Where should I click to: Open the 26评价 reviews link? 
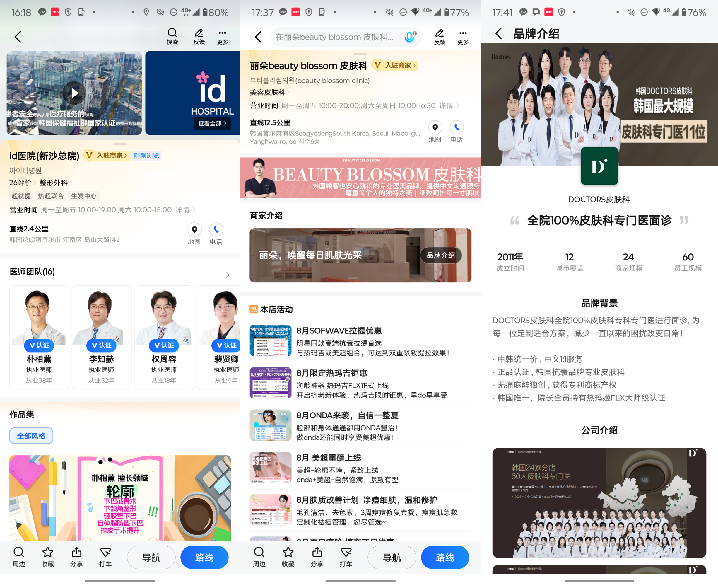(x=22, y=183)
